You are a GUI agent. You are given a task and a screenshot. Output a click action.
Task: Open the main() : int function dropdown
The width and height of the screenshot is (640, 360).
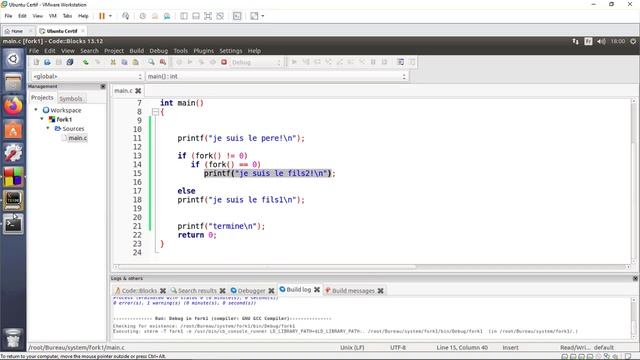[x=277, y=76]
